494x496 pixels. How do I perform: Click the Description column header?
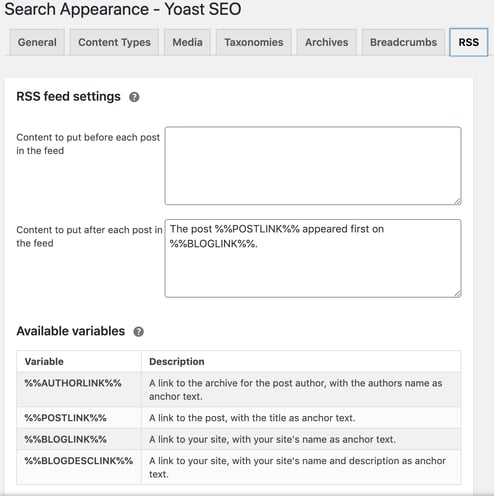click(x=301, y=361)
